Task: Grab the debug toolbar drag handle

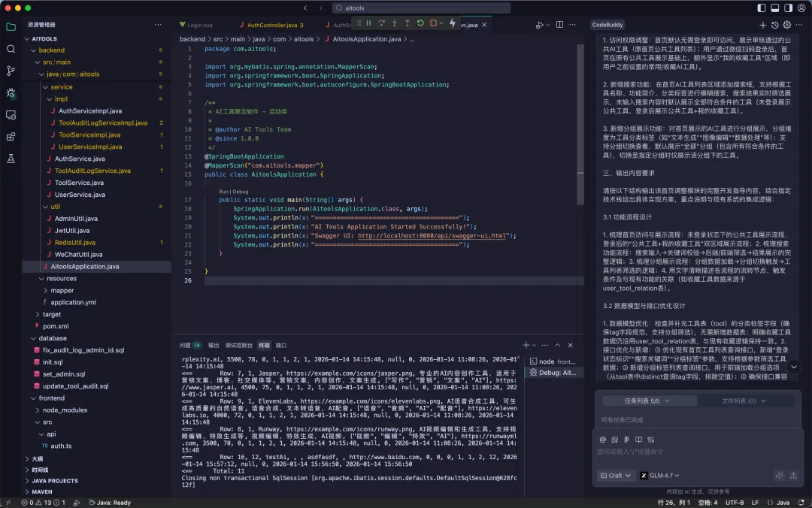Action: 359,23
